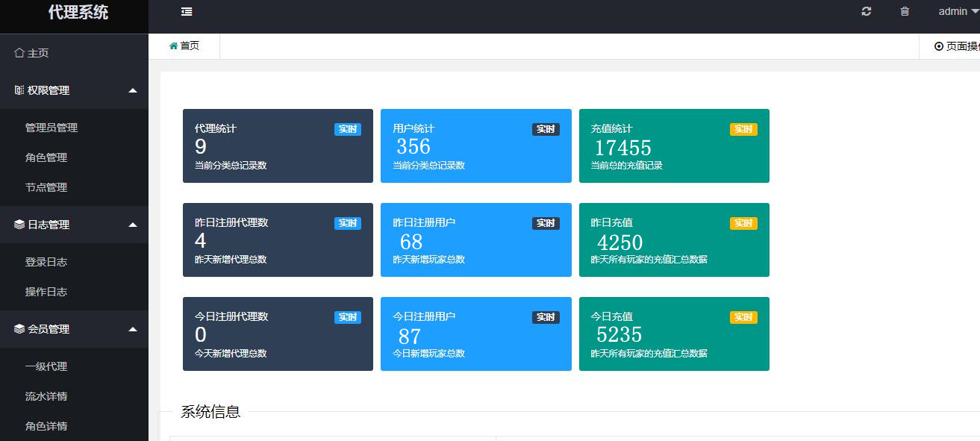Collapse the 权限管理 section arrow

(x=133, y=90)
